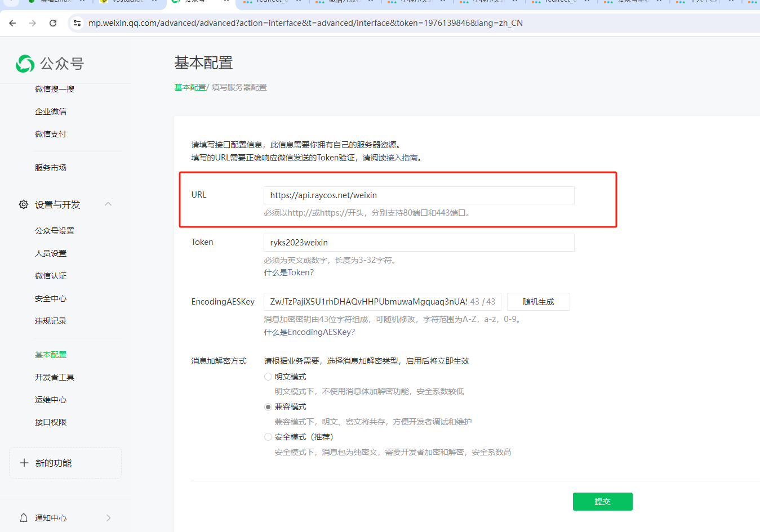This screenshot has width=760, height=532.
Task: Go forward in browser history
Action: pos(33,23)
